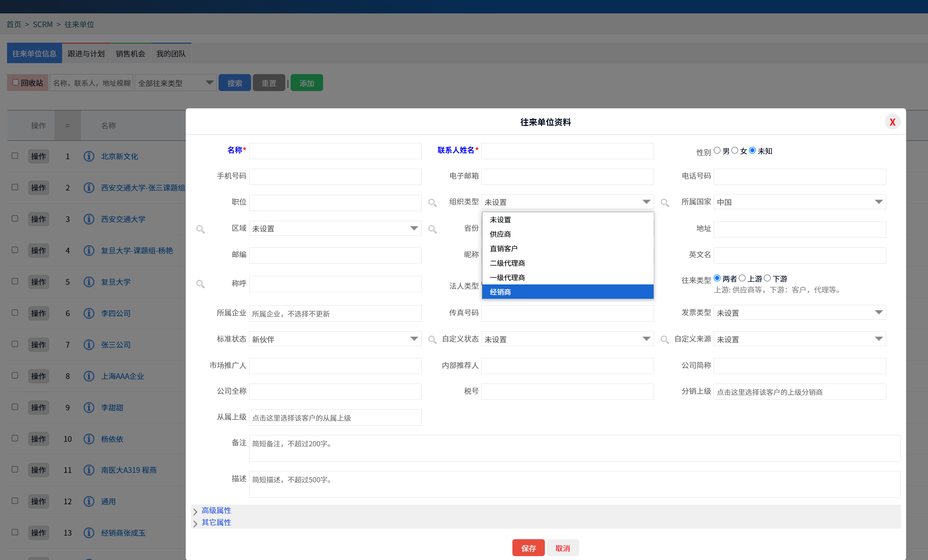Switch to the 跟进与计划 tab
The width and height of the screenshot is (928, 560).
[86, 53]
